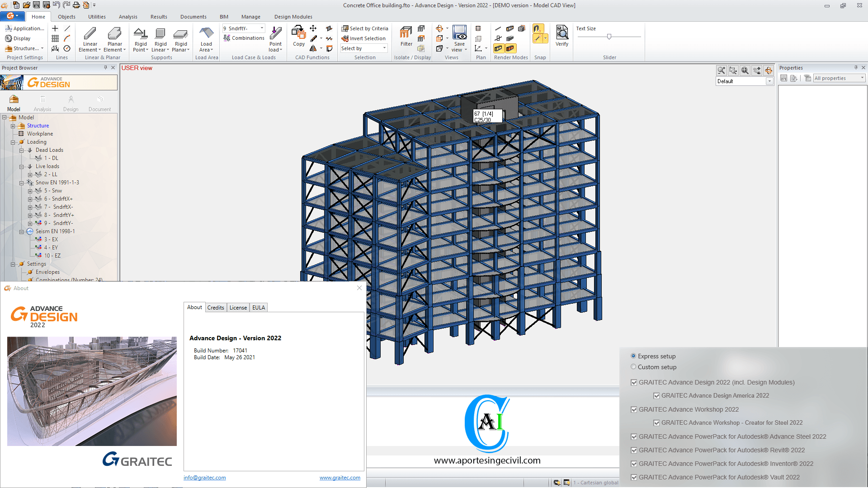The image size is (868, 488).
Task: Drag the Text Size slider
Action: pyautogui.click(x=609, y=37)
